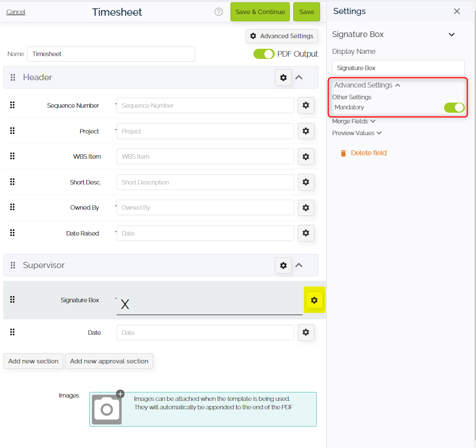476x448 pixels.
Task: Click the Save & Continue button
Action: pos(260,12)
